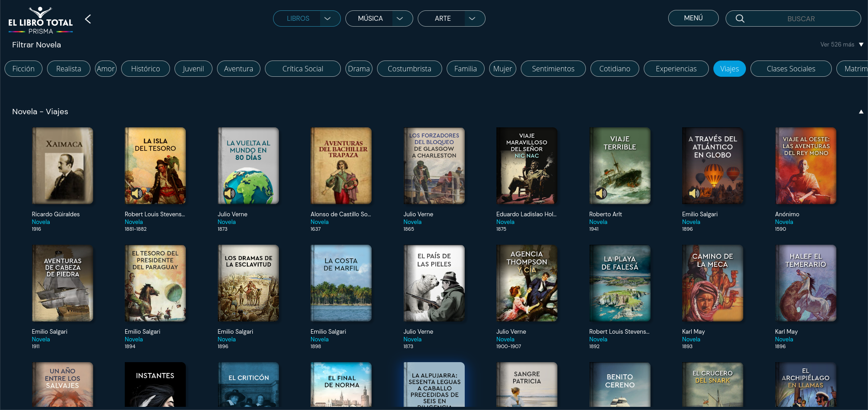Enable the Aventura filter chip
868x410 pixels.
pyautogui.click(x=238, y=69)
